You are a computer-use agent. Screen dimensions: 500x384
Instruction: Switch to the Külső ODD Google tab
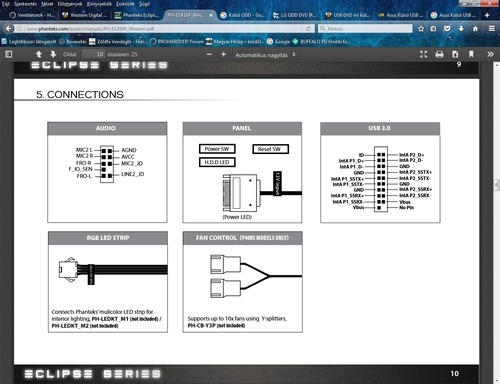[242, 15]
